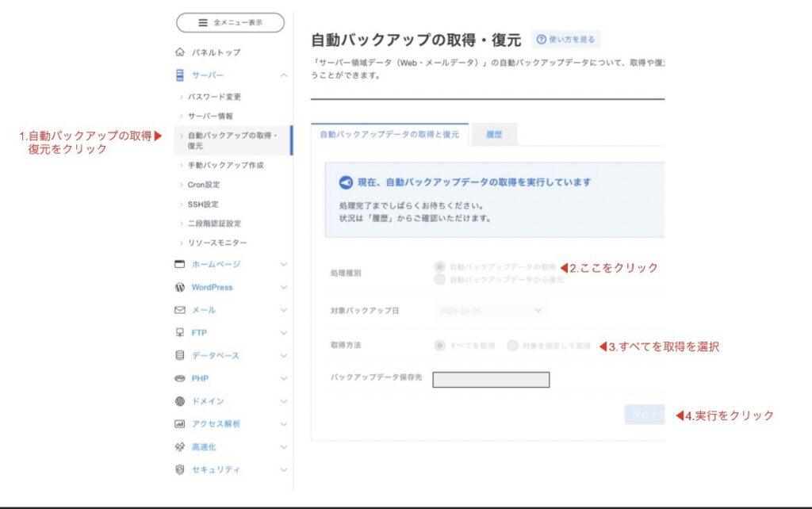Switch to the 履歴 tab
Screen dimensions: 812x509
pos(494,135)
